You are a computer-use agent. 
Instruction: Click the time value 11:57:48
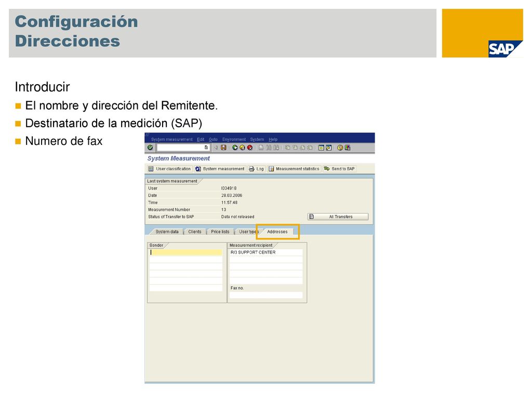point(229,203)
